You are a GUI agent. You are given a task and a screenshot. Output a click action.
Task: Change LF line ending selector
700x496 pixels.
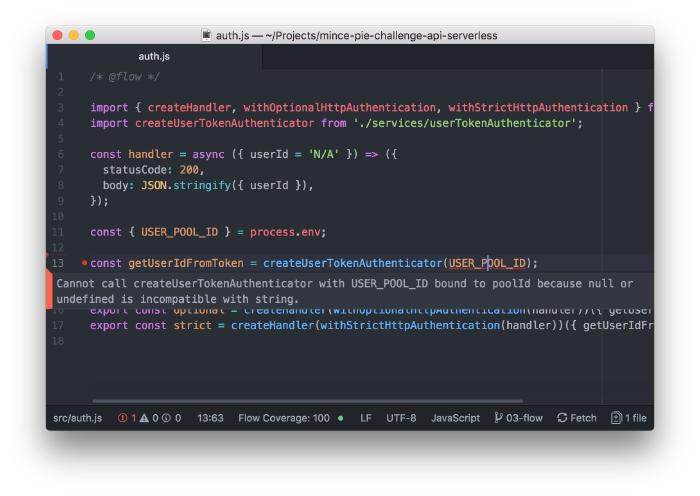tap(366, 418)
